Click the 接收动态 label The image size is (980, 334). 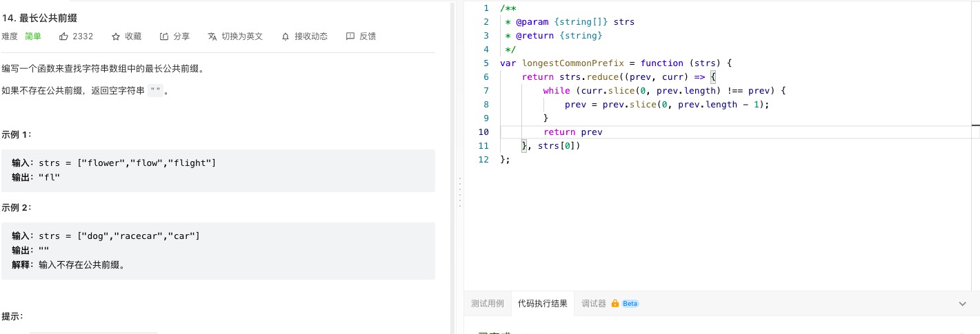[311, 36]
